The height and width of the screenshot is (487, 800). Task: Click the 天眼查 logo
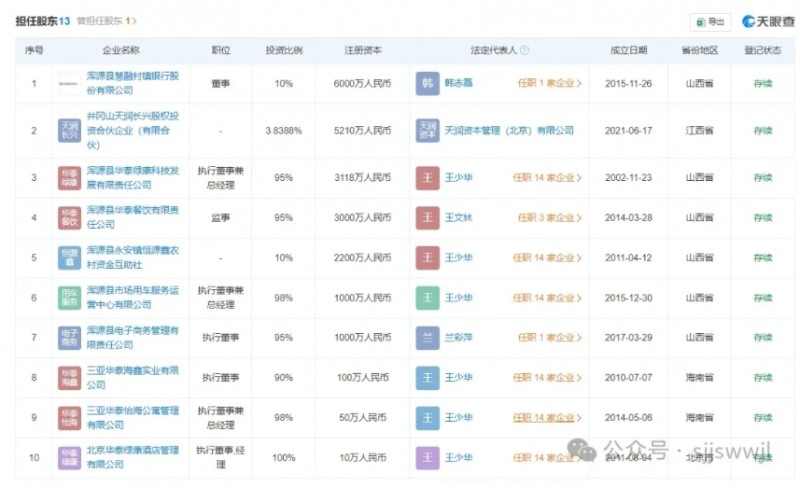pyautogui.click(x=769, y=21)
